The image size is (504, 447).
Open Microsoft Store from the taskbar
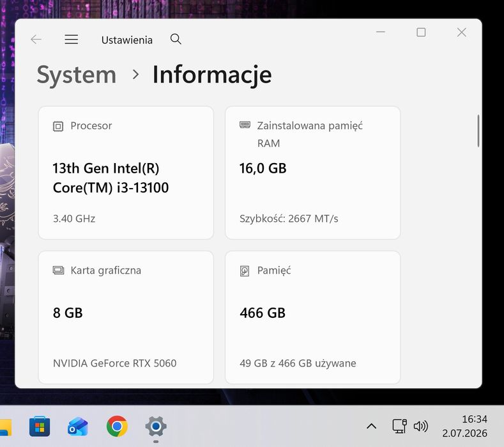click(40, 427)
